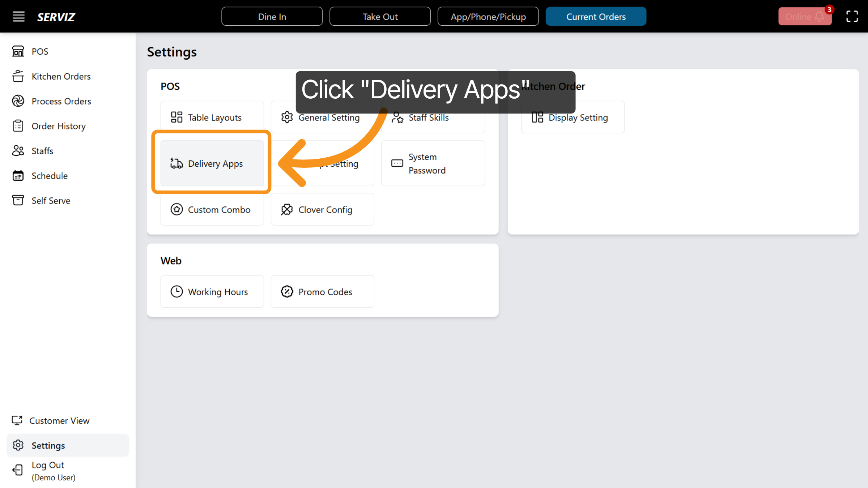Open Self Serve settings

[x=50, y=200]
